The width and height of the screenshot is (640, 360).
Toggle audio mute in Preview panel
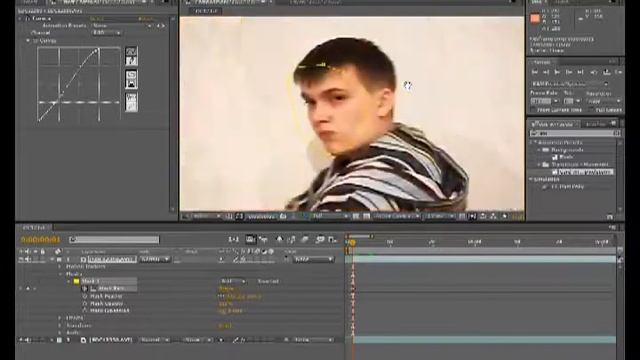(x=593, y=72)
